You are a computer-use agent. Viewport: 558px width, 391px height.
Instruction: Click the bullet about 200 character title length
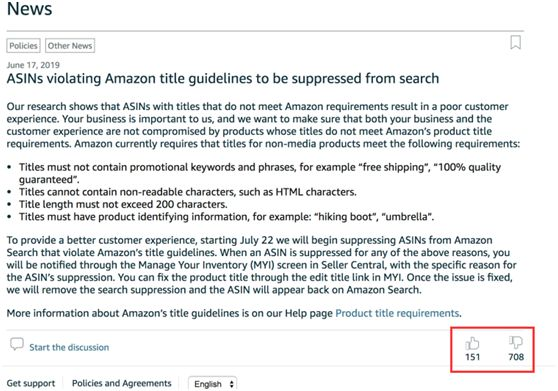tap(123, 204)
